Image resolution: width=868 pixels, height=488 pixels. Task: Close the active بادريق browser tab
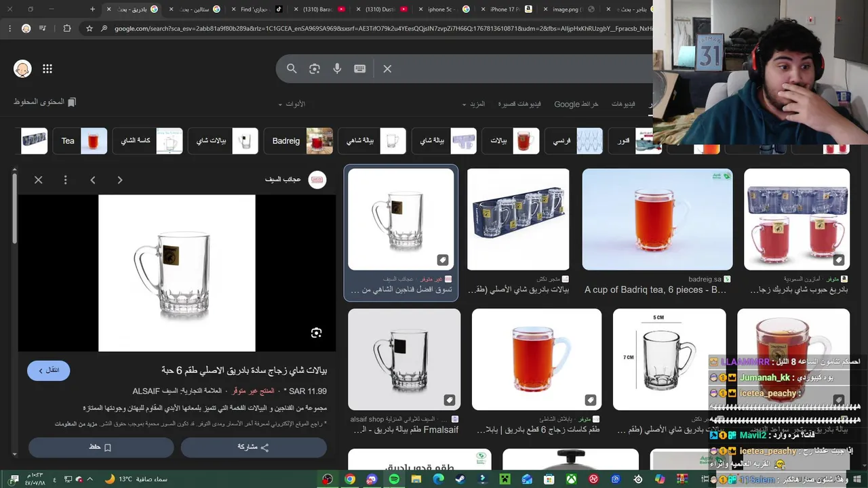click(x=108, y=9)
